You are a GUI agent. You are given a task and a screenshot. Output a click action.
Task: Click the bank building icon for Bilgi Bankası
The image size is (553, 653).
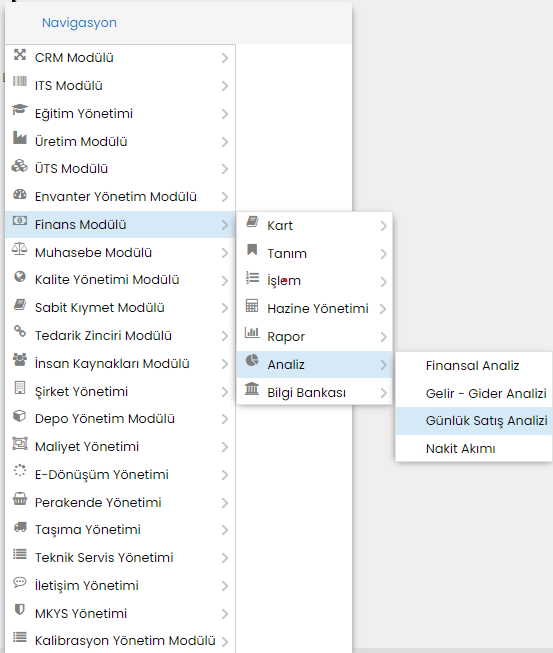pyautogui.click(x=252, y=388)
